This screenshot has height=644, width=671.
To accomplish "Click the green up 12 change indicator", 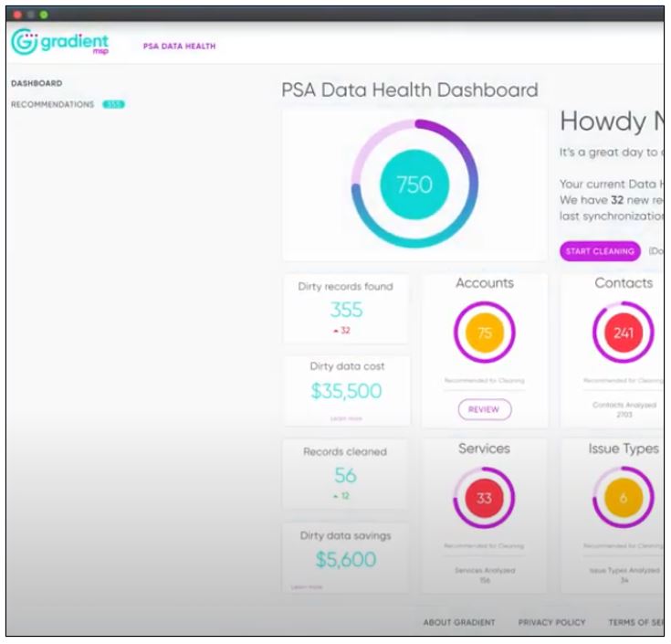I will (341, 496).
